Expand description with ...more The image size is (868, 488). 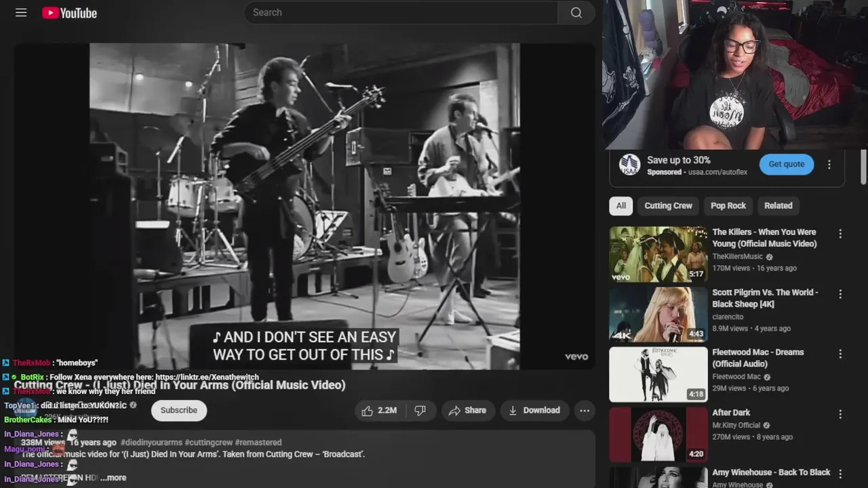[113, 478]
